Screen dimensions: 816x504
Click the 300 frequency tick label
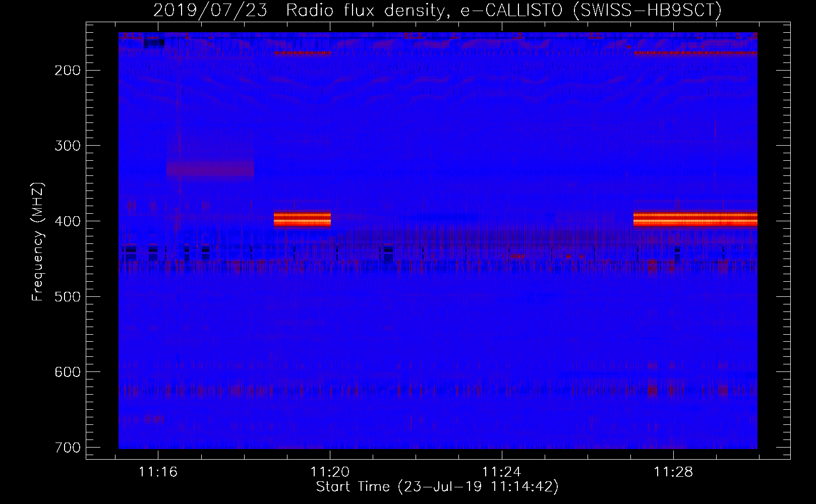(67, 146)
